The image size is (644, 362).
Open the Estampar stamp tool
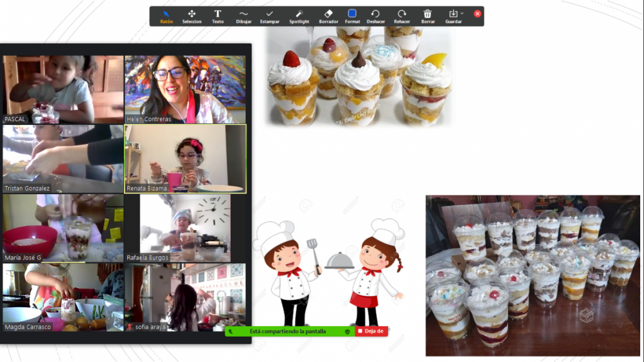pos(270,16)
